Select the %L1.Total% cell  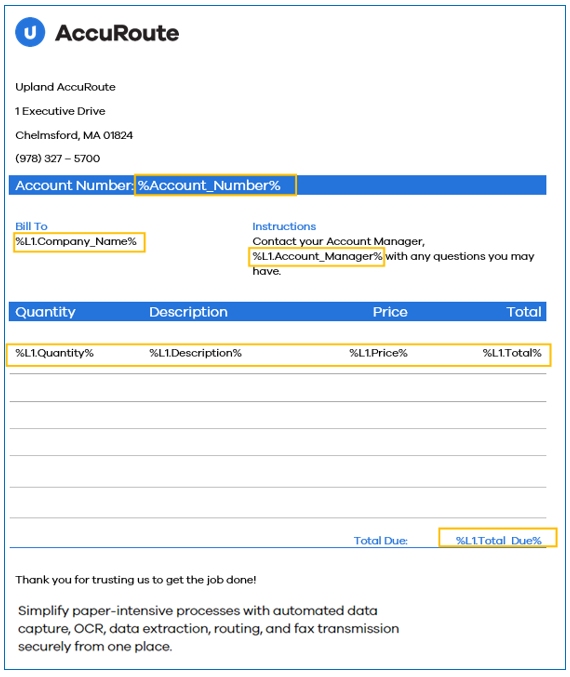512,353
